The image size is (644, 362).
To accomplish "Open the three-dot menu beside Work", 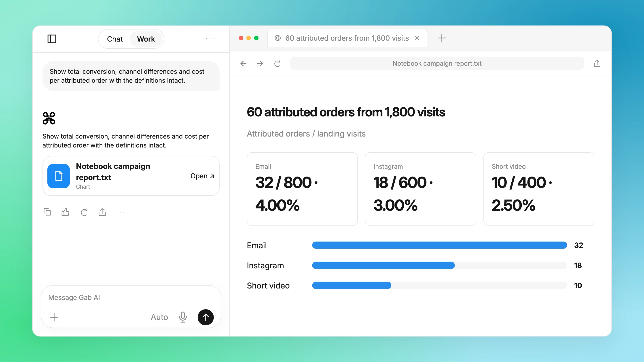I will [210, 39].
